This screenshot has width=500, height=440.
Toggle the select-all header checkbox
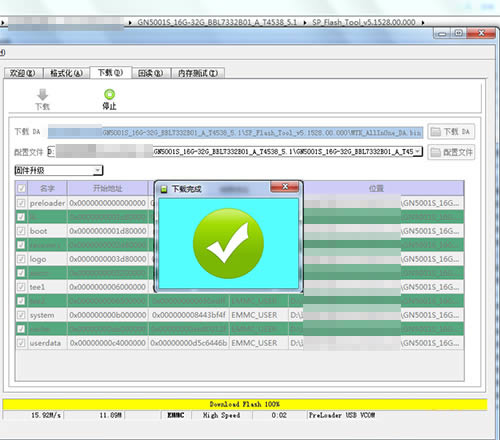pyautogui.click(x=22, y=188)
